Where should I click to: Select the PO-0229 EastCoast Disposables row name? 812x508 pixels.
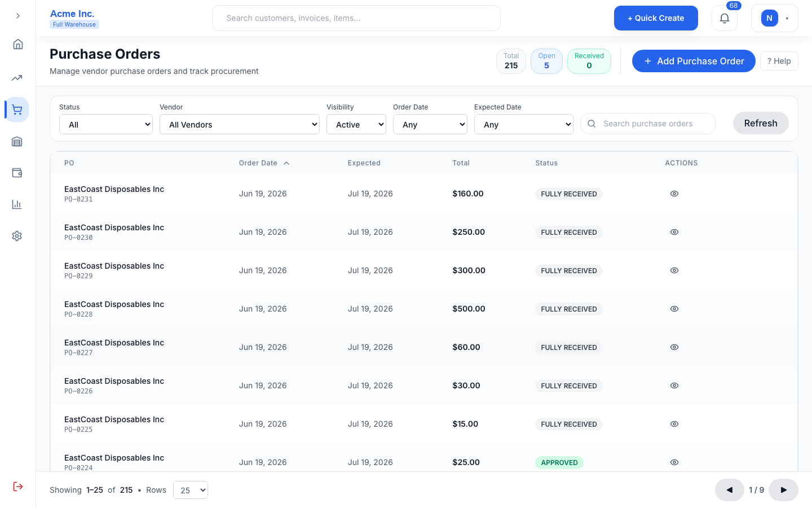(x=114, y=266)
